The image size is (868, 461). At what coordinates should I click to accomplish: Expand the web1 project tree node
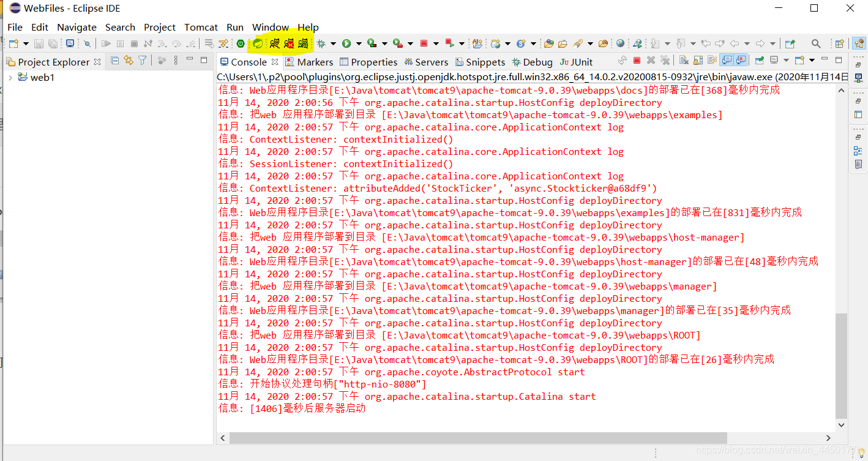[10, 78]
